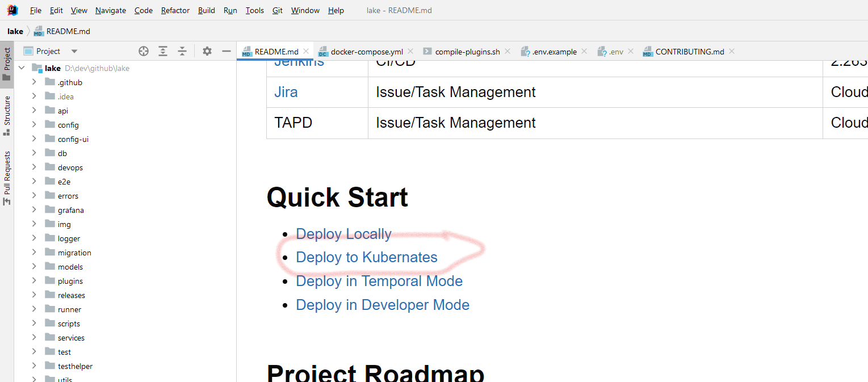Image resolution: width=868 pixels, height=382 pixels.
Task: Close the docker-compose.yml tab
Action: [x=410, y=51]
